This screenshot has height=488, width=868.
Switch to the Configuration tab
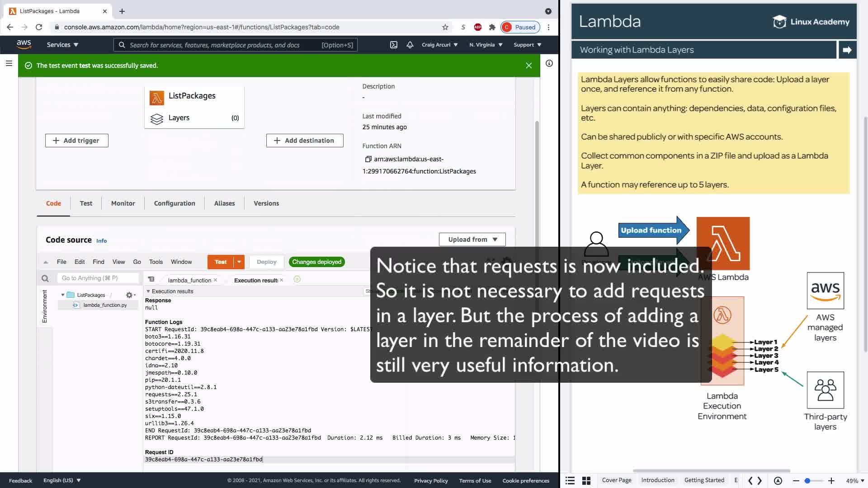click(175, 203)
